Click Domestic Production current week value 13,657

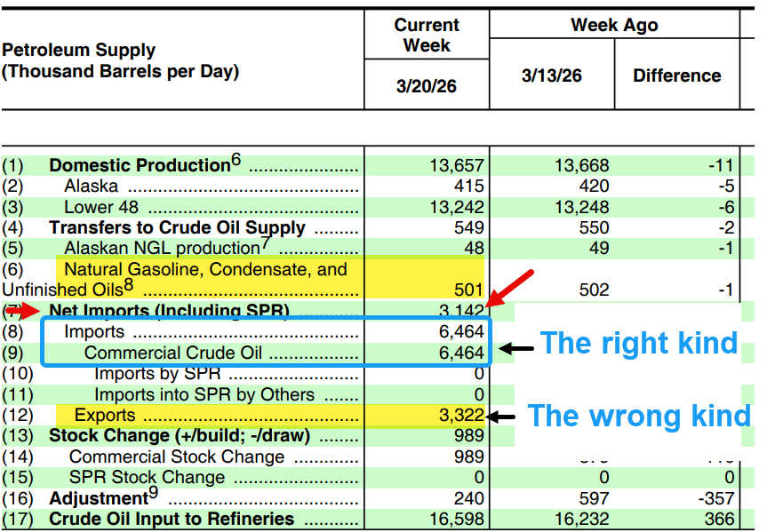[x=456, y=165]
